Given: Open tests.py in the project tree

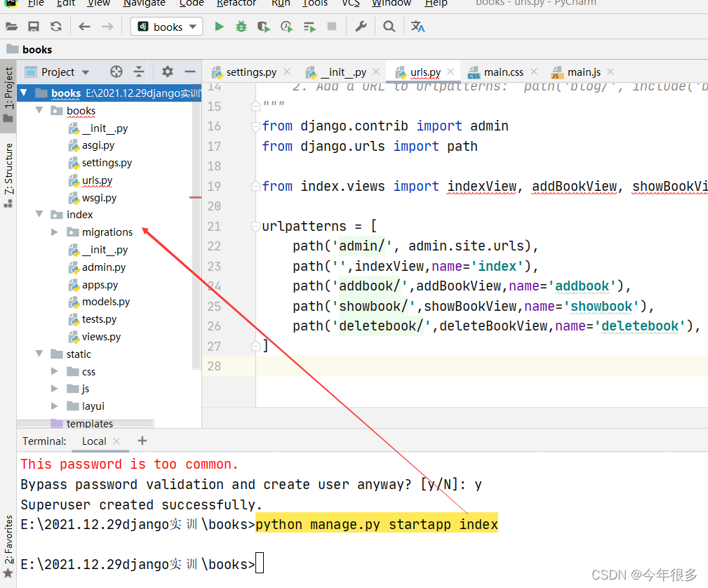Looking at the screenshot, I should (99, 319).
